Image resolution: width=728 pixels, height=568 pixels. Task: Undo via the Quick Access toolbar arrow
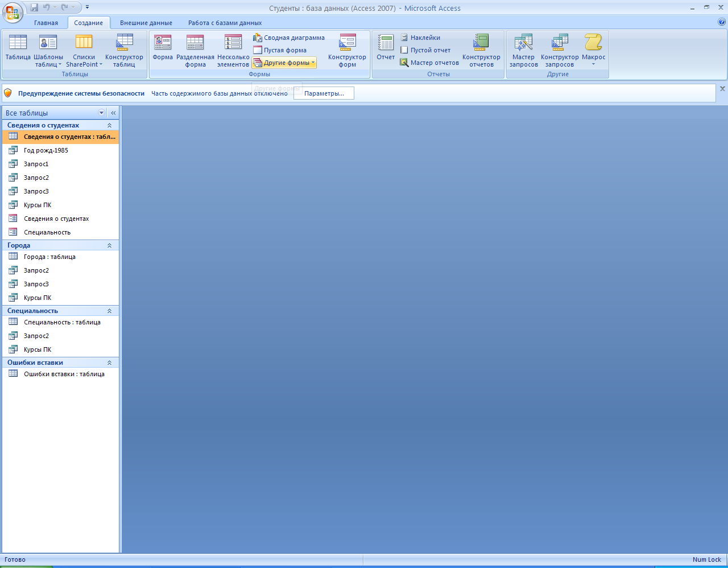(47, 7)
